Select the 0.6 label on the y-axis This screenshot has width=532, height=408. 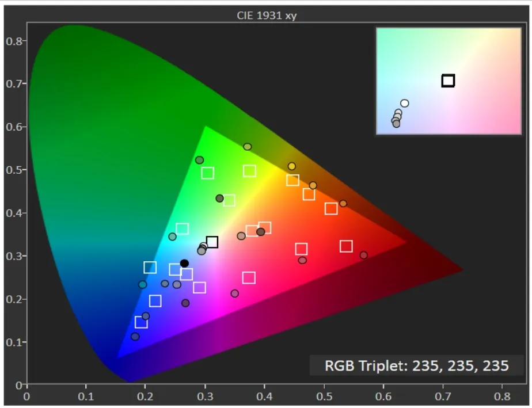[14, 127]
